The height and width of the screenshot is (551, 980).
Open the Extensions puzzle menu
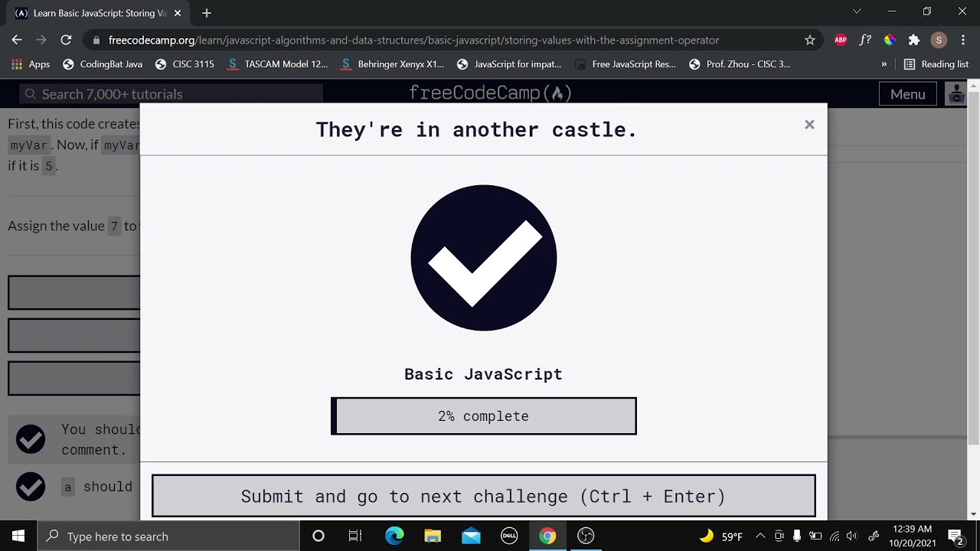coord(914,40)
